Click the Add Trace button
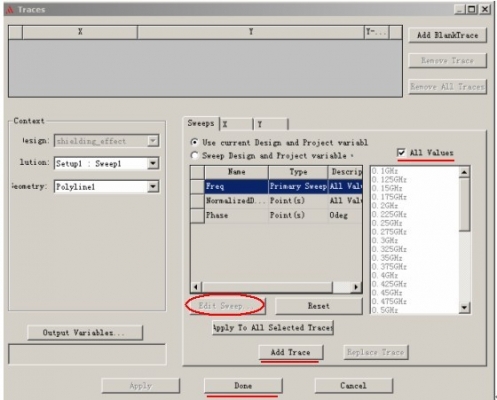The image size is (497, 400). tap(291, 352)
